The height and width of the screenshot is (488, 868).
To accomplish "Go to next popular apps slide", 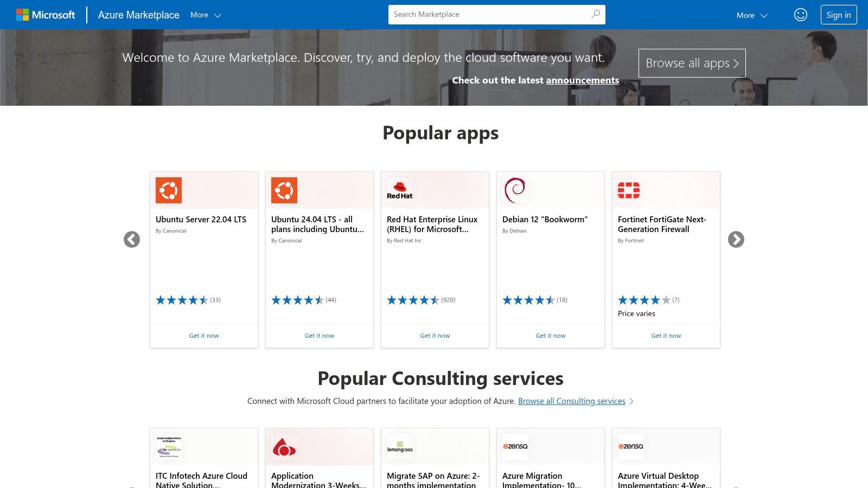I will click(x=736, y=239).
